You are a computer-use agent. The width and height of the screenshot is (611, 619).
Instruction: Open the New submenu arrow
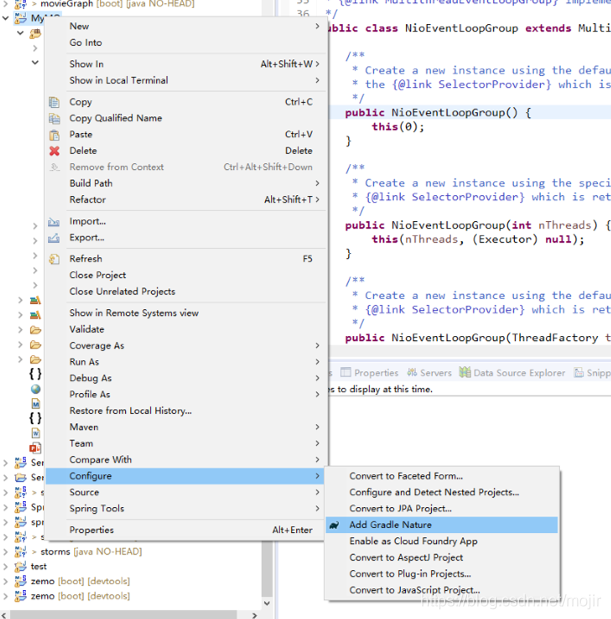tap(317, 26)
